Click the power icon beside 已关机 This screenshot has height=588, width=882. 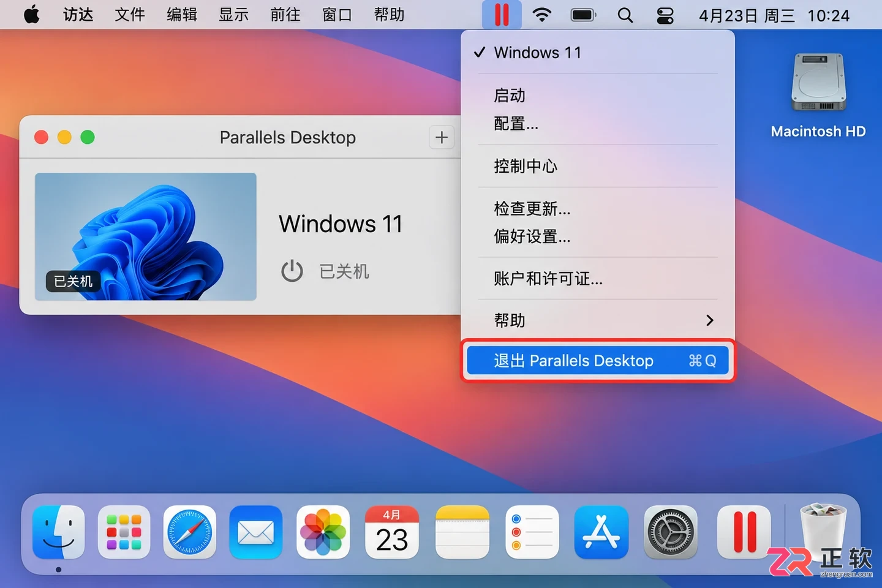coord(292,271)
